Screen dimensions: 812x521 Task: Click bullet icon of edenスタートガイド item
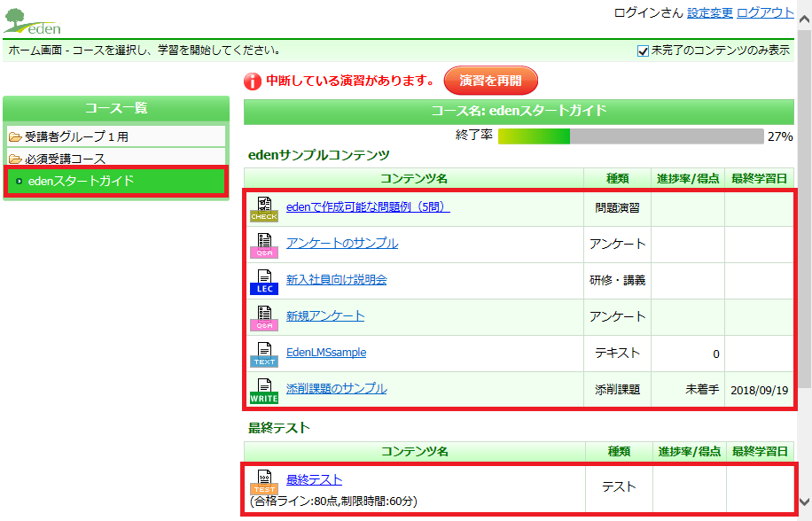[x=20, y=182]
